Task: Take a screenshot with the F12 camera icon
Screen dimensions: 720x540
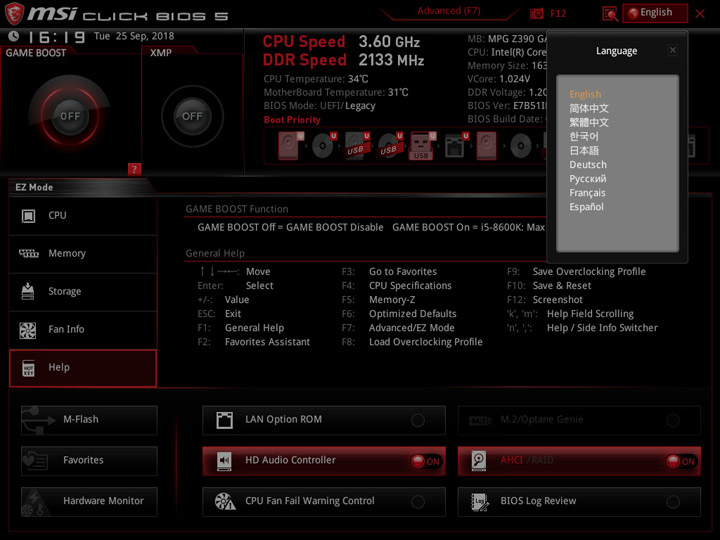Action: coord(536,13)
